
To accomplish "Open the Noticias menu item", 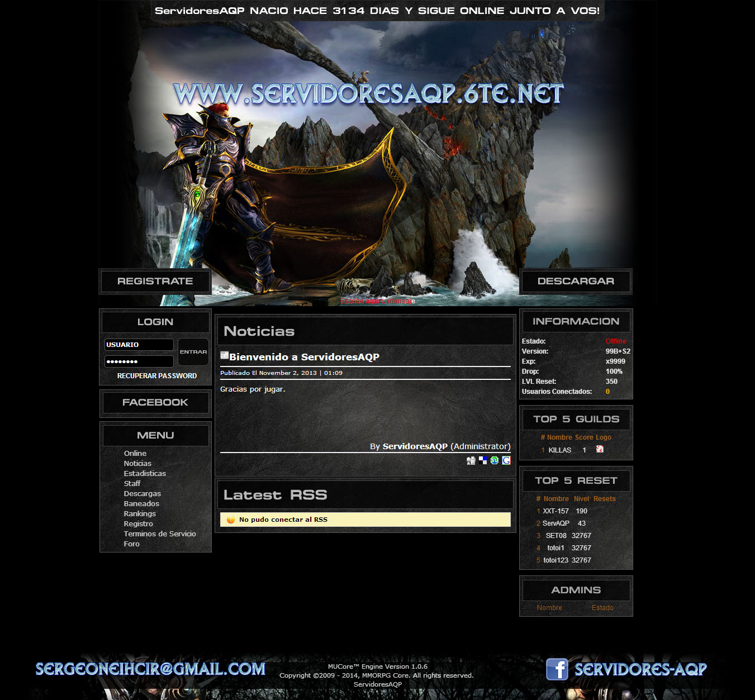I will tap(137, 463).
